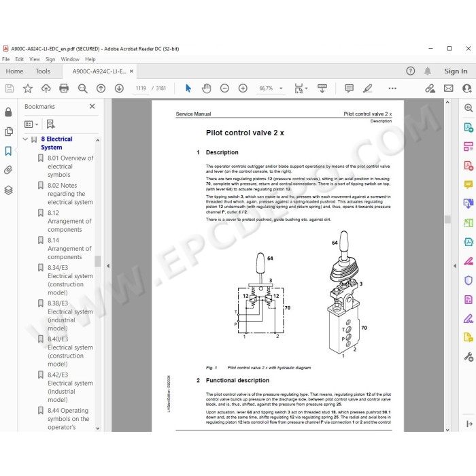Open the Page Thumbnails panel

click(8, 131)
